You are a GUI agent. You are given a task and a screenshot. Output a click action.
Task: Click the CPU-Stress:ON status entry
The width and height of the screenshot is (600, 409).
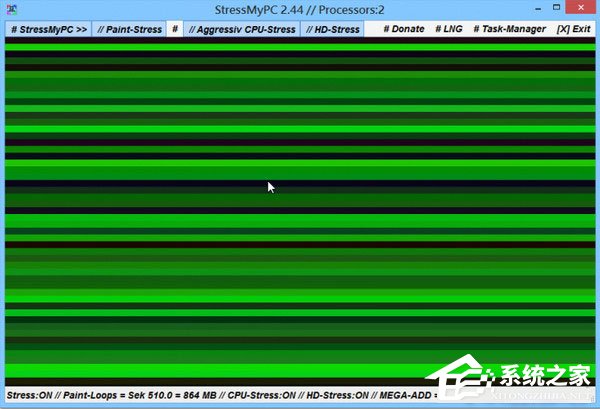[x=261, y=395]
